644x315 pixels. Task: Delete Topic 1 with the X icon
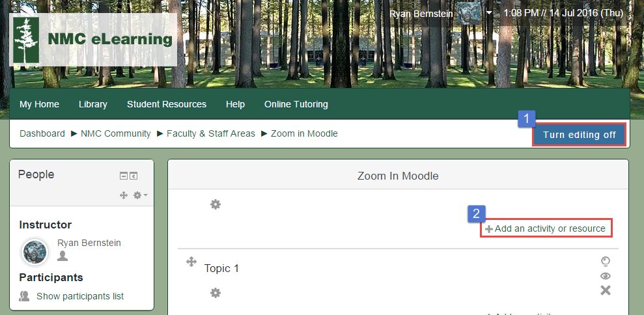606,290
